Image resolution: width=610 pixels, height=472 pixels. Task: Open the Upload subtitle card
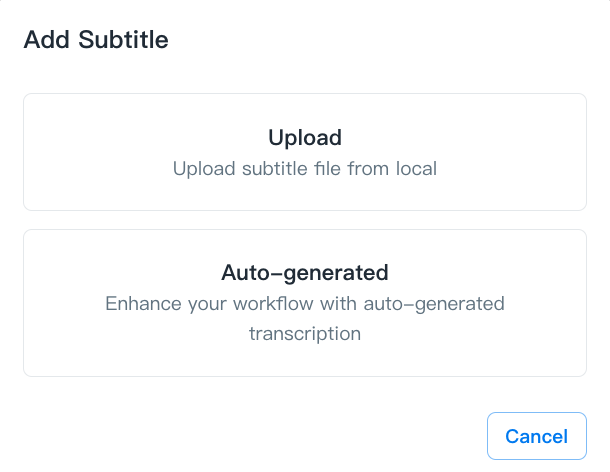coord(304,152)
